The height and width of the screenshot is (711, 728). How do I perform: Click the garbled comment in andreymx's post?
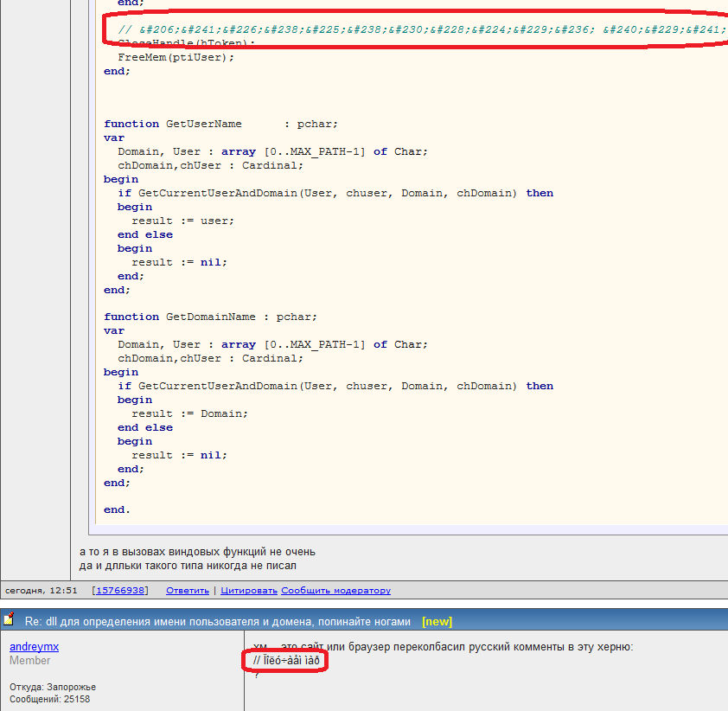(286, 662)
